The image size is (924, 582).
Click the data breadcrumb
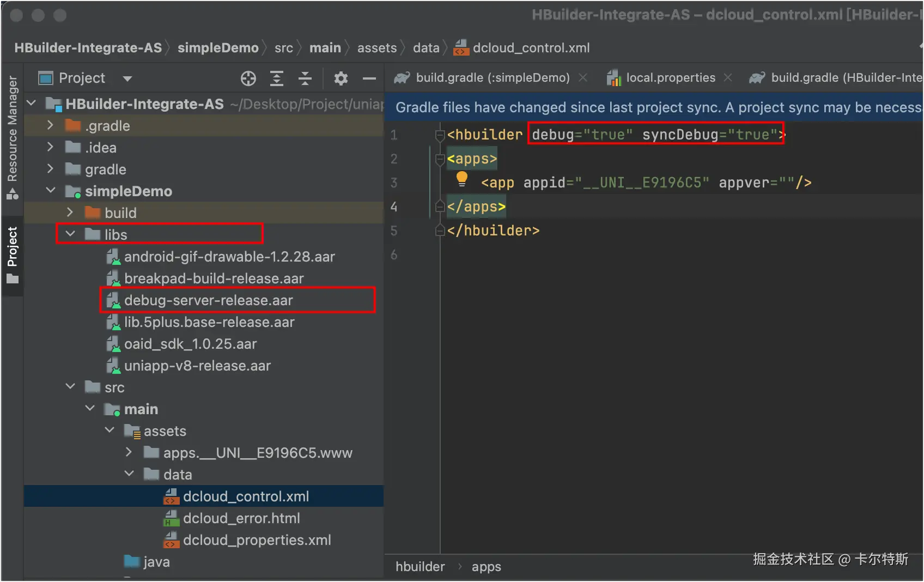426,48
